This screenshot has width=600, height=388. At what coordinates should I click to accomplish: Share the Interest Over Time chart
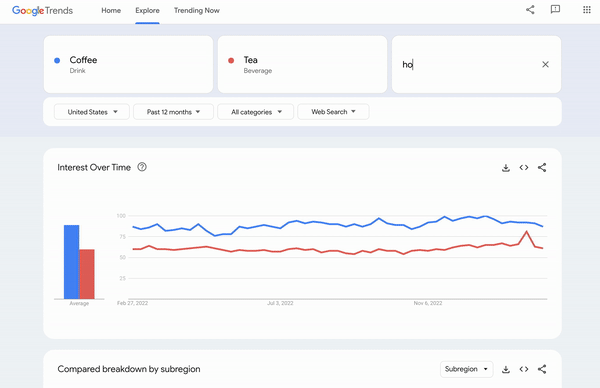click(542, 168)
